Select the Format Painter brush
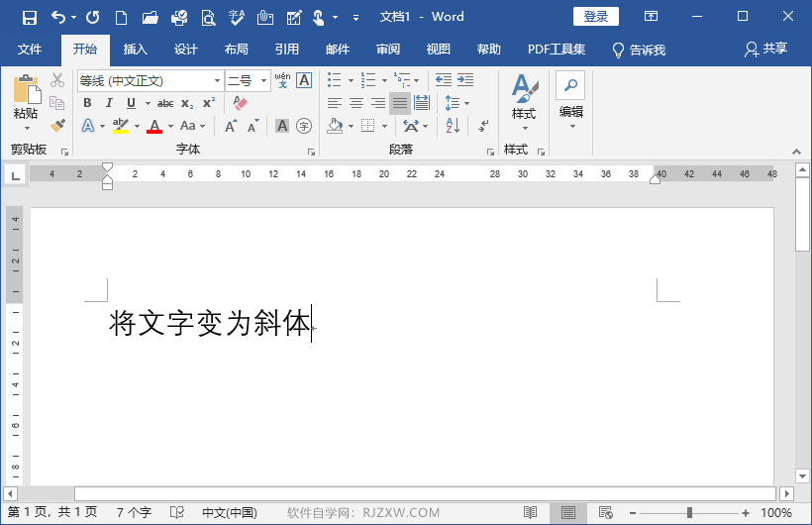 (x=57, y=126)
